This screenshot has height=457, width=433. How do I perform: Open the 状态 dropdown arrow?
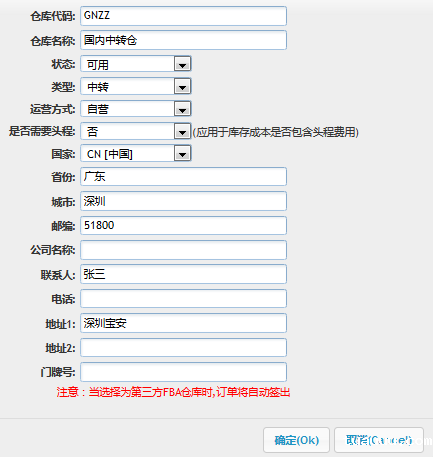pos(182,64)
